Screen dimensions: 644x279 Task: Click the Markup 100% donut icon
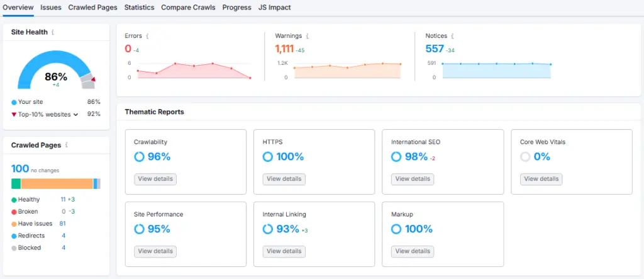pyautogui.click(x=396, y=229)
